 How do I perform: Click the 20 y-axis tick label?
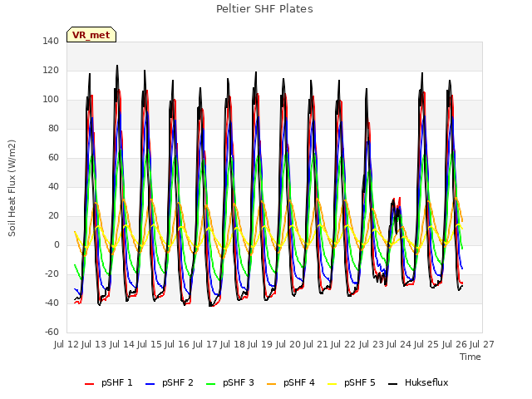pyautogui.click(x=53, y=216)
